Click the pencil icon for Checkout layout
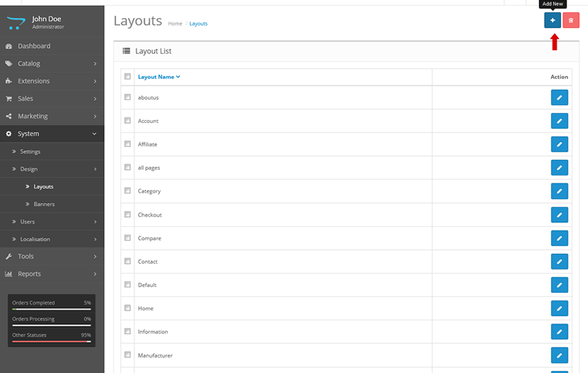Image resolution: width=588 pixels, height=373 pixels. click(559, 215)
